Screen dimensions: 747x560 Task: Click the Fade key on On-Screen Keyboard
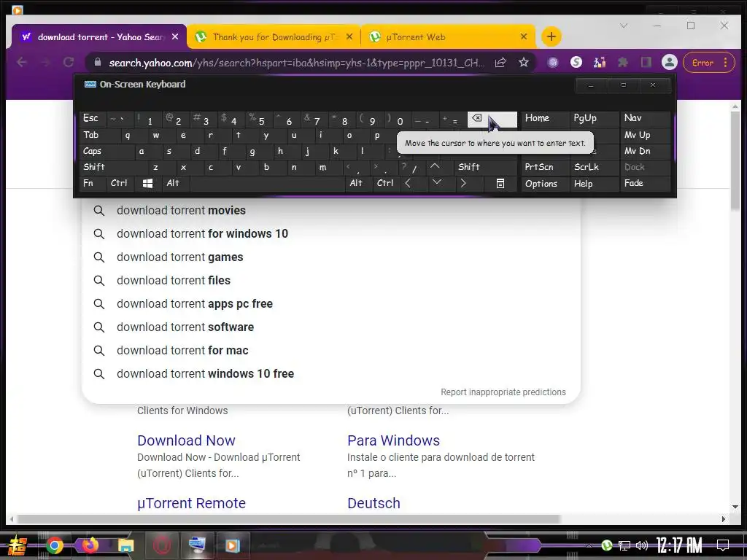(x=645, y=183)
